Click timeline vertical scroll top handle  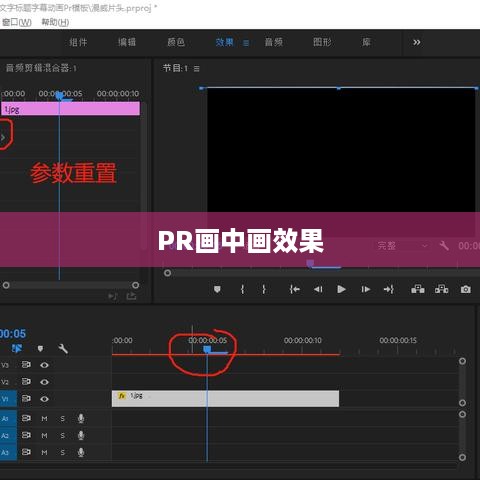tap(462, 361)
